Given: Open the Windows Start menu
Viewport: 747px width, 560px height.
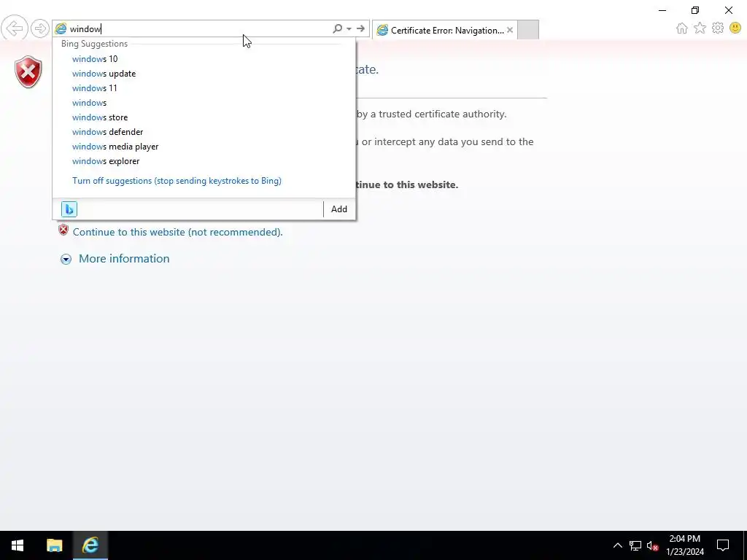Looking at the screenshot, I should tap(18, 545).
